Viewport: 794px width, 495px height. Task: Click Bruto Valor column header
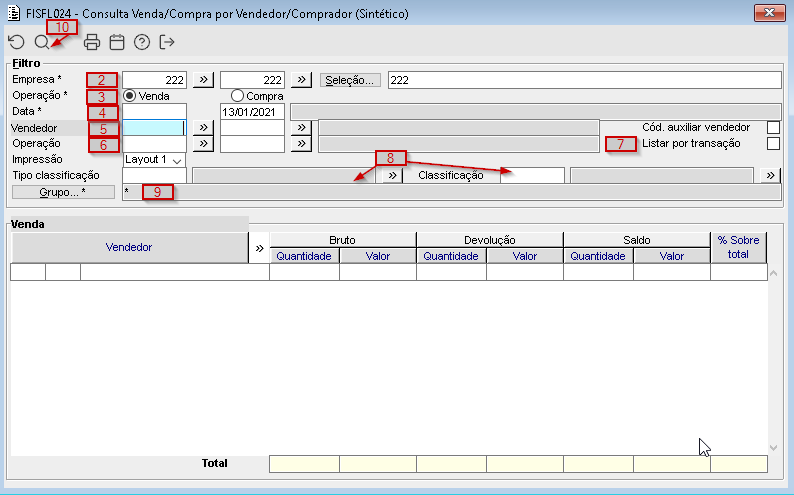coord(378,256)
